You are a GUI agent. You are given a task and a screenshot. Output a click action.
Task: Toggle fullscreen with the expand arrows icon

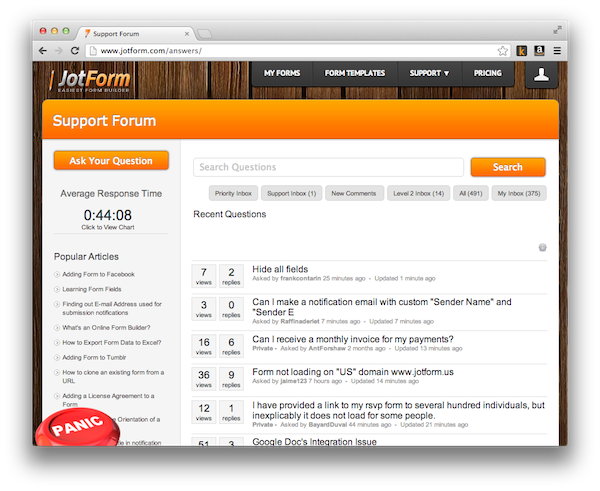557,30
